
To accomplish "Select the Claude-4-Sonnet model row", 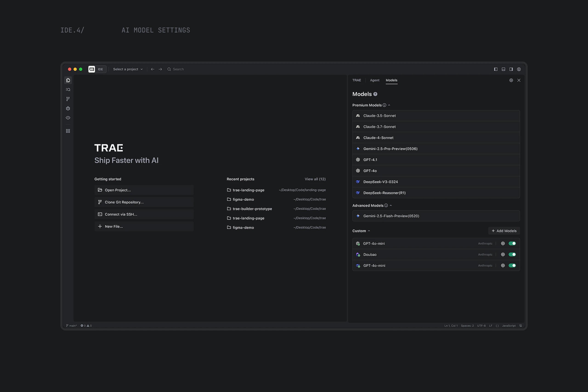I will [436, 138].
